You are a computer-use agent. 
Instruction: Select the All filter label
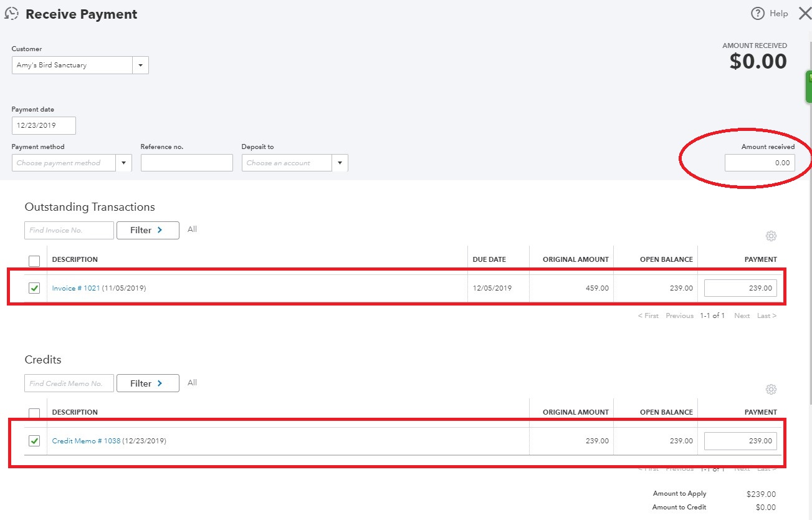pyautogui.click(x=192, y=229)
